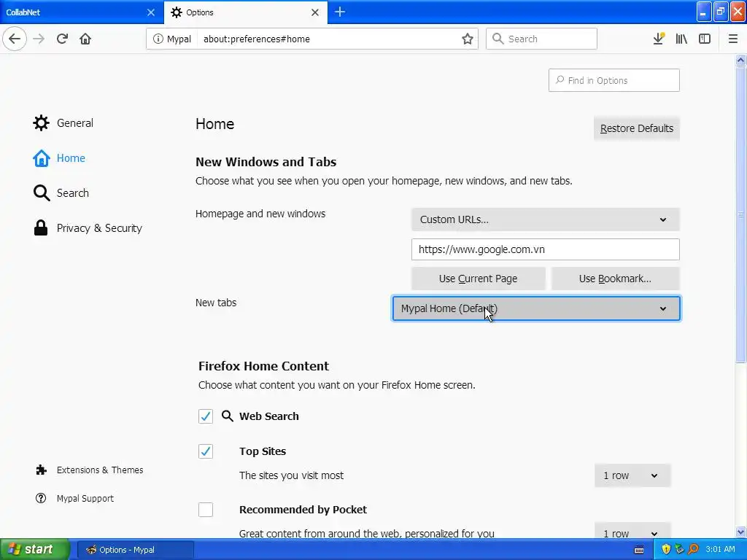Click the 3:01 AM clock
Image resolution: width=747 pixels, height=560 pixels.
click(720, 549)
